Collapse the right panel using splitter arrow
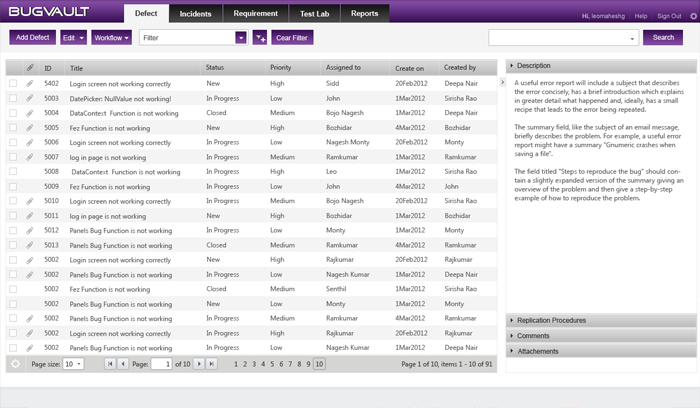This screenshot has width=700, height=408. [502, 83]
